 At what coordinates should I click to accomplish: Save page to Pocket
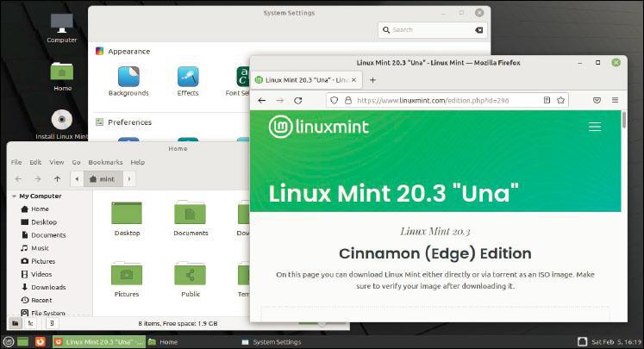point(597,100)
